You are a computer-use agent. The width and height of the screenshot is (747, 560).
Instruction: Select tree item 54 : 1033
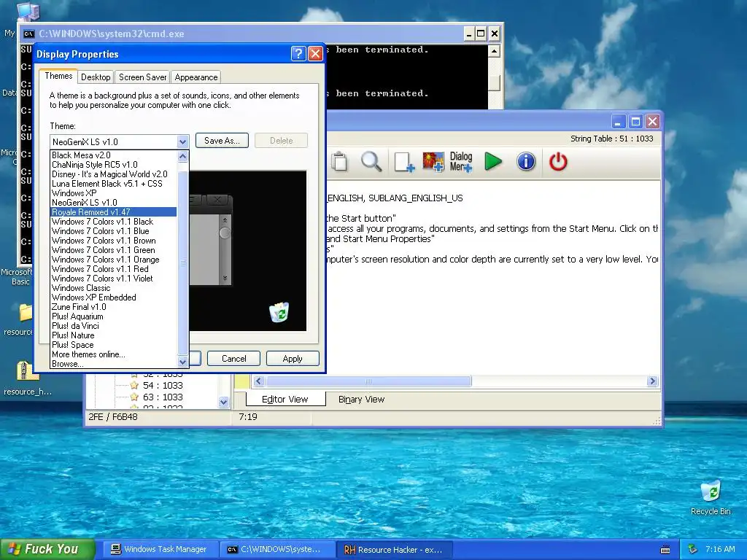163,385
